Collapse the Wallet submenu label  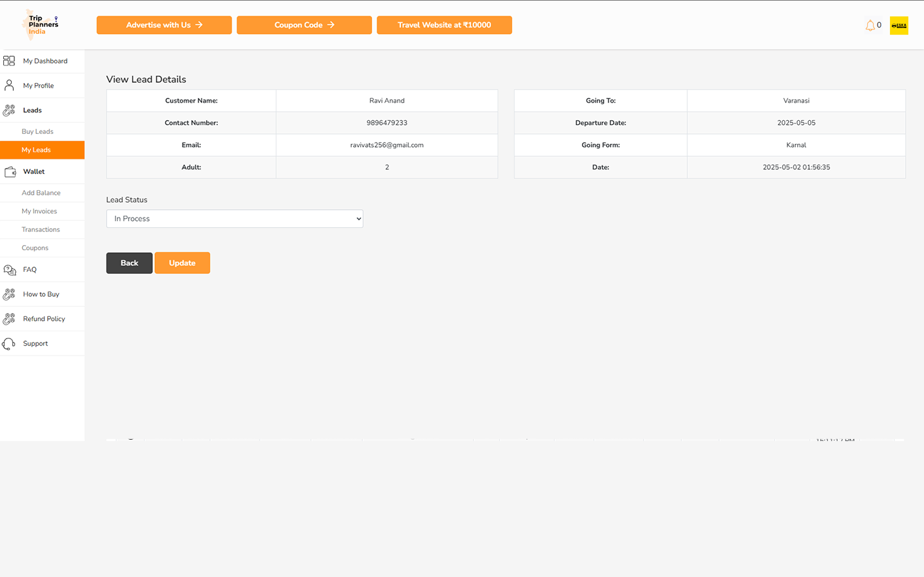(x=34, y=172)
